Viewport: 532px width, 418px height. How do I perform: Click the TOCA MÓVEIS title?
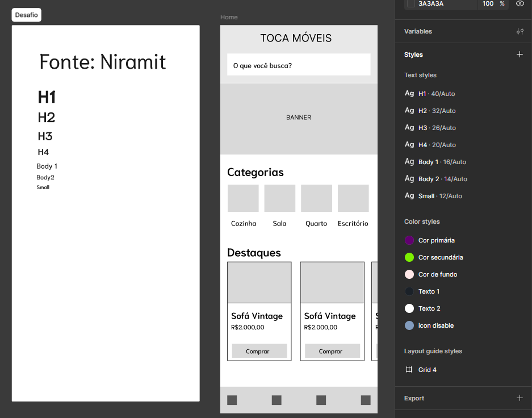click(296, 38)
